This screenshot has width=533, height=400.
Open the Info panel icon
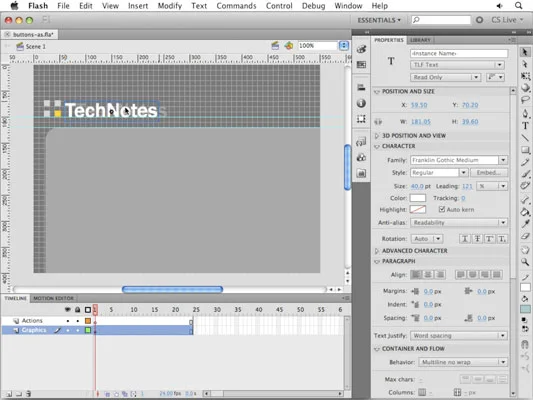[361, 103]
